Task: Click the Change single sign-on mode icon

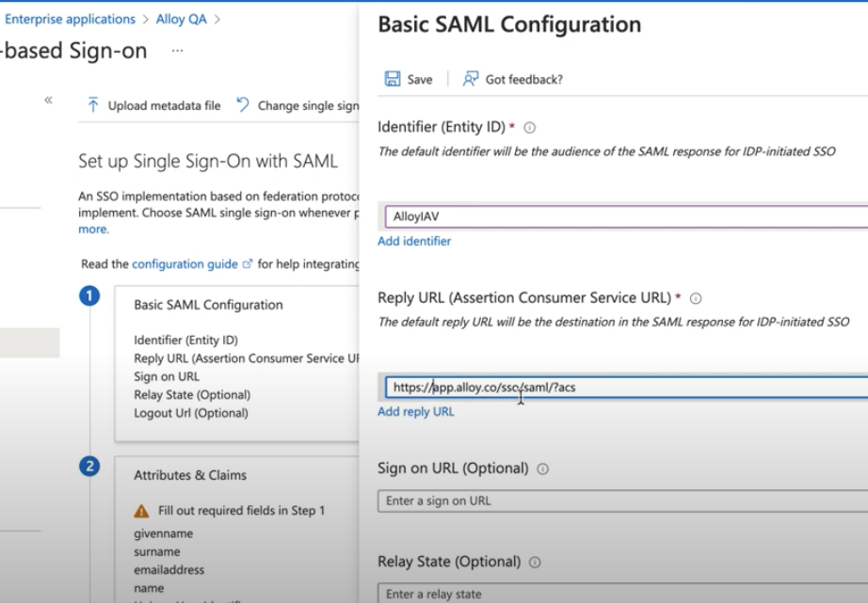Action: [x=243, y=105]
